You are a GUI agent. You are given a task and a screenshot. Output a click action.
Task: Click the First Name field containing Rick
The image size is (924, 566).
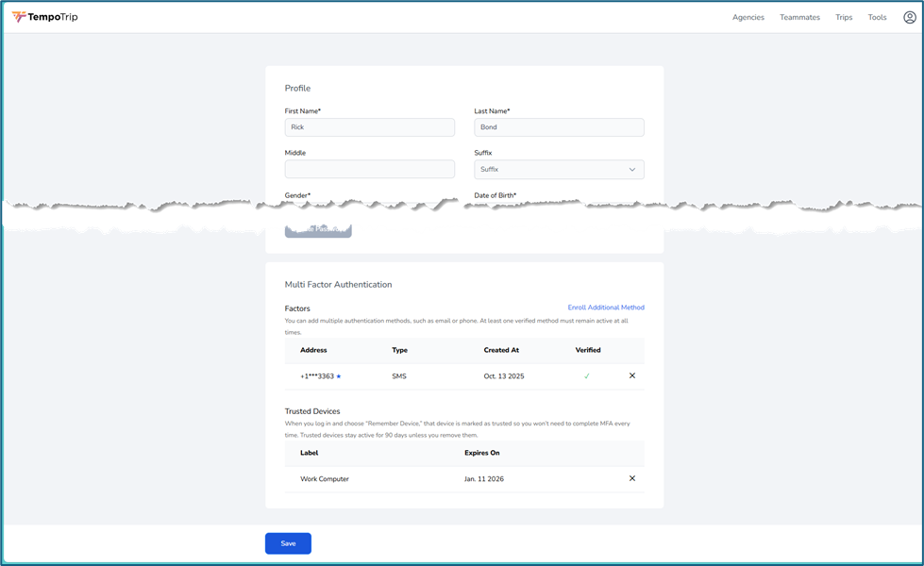[369, 127]
